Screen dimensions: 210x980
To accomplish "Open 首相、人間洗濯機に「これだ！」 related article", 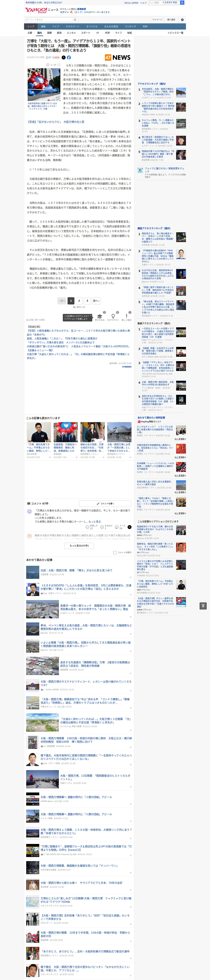I will click(62, 338).
